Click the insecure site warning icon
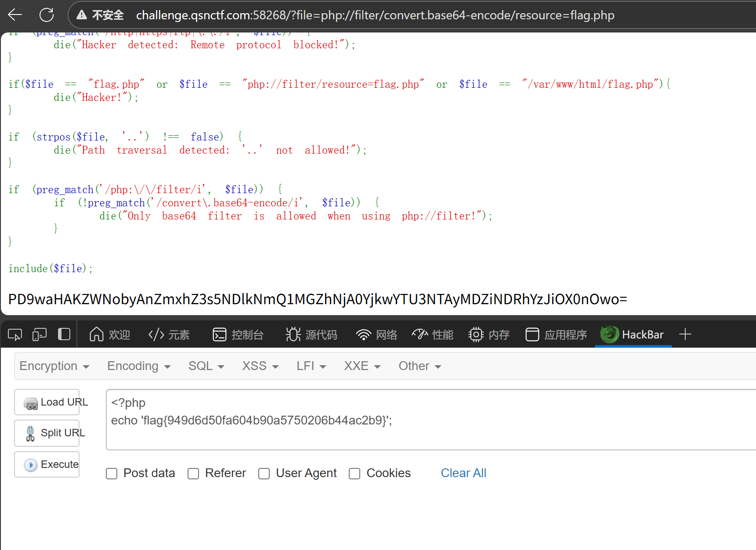 click(82, 15)
